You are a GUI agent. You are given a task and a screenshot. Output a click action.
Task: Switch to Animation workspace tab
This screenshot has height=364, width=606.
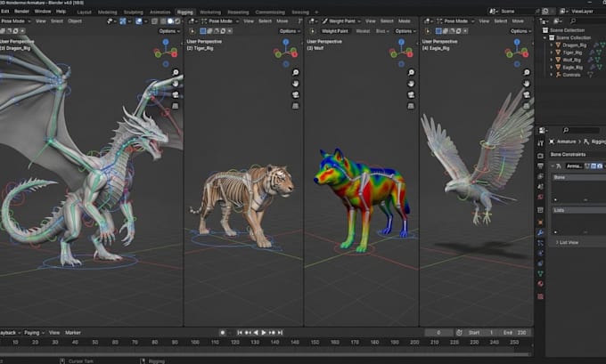pos(160,12)
